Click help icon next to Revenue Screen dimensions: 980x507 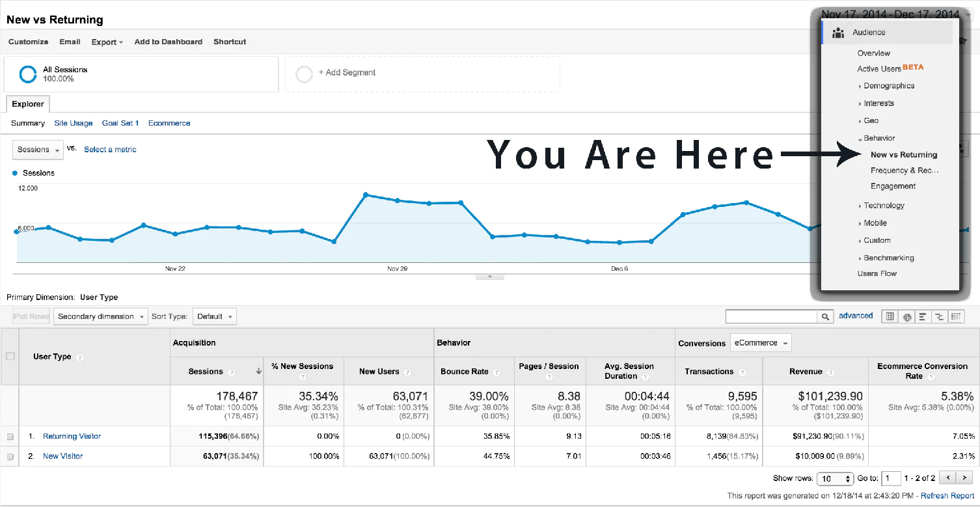pyautogui.click(x=831, y=372)
